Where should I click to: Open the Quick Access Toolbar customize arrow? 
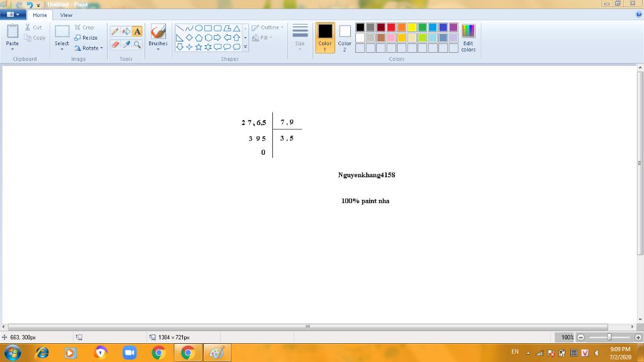[38, 5]
